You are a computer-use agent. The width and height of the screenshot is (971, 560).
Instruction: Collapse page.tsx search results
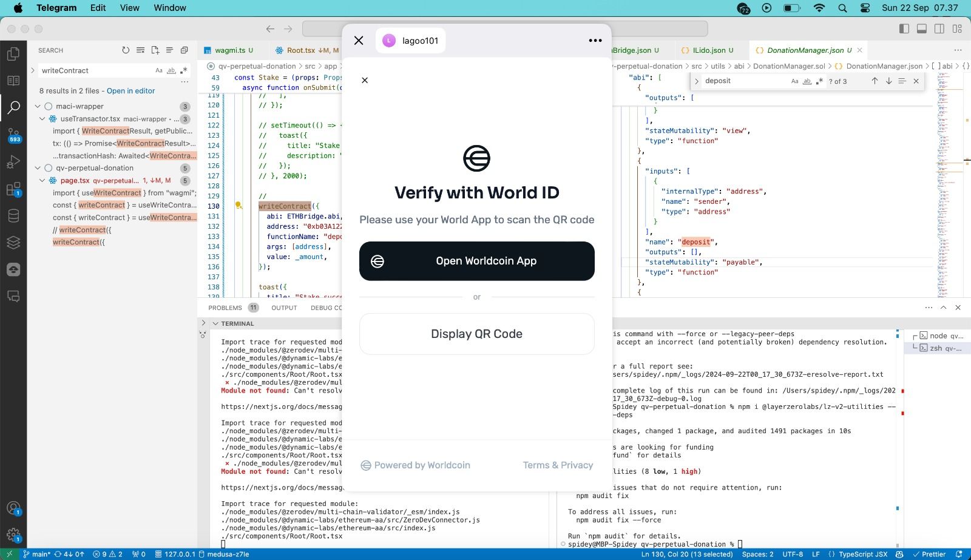point(42,180)
